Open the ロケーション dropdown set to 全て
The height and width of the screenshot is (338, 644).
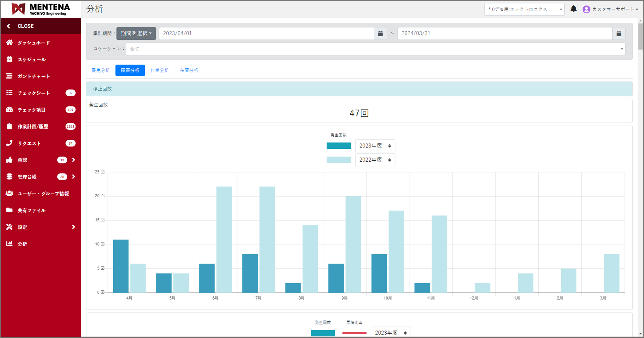coord(375,49)
